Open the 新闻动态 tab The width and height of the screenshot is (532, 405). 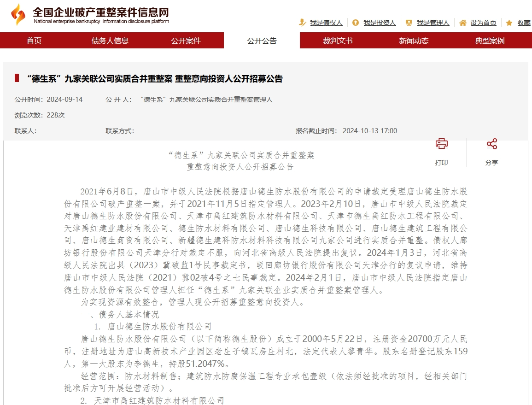(x=414, y=41)
